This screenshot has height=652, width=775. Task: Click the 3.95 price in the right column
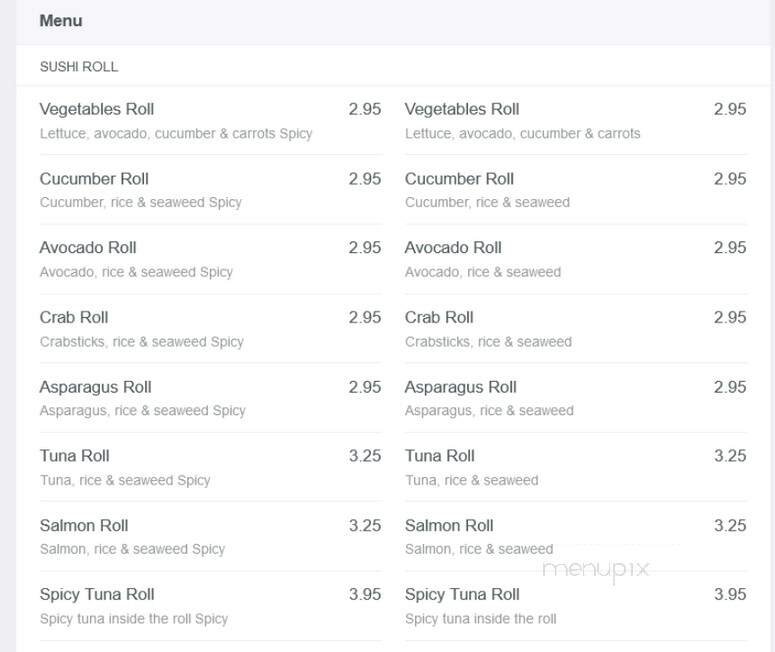730,595
